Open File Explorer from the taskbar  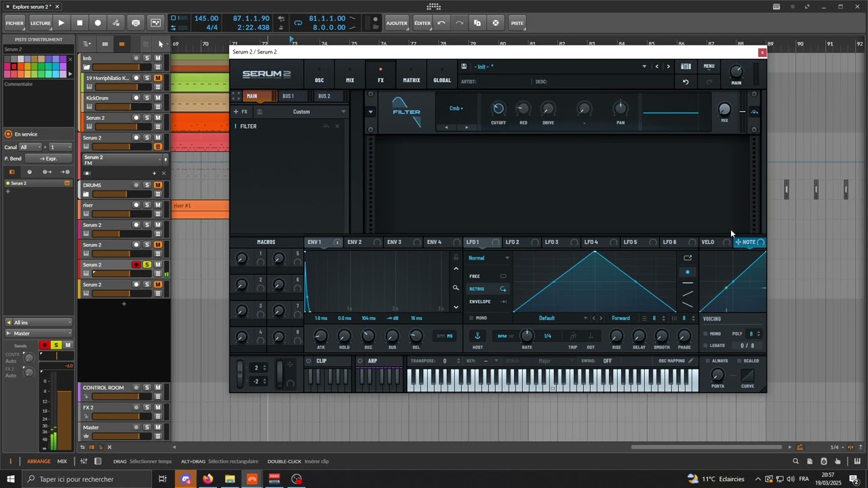click(x=230, y=479)
